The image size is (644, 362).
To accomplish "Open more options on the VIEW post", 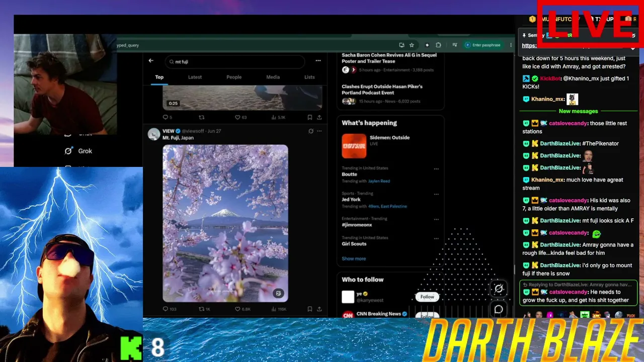I will click(319, 131).
